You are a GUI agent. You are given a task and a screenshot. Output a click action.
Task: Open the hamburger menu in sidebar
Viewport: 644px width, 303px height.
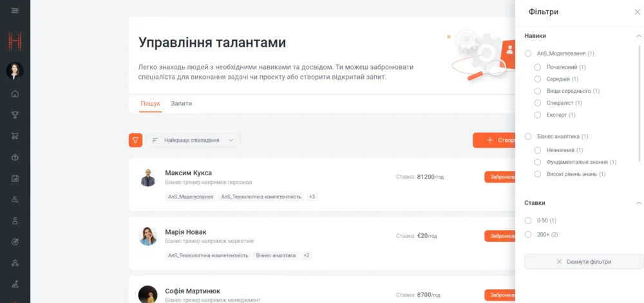click(15, 11)
